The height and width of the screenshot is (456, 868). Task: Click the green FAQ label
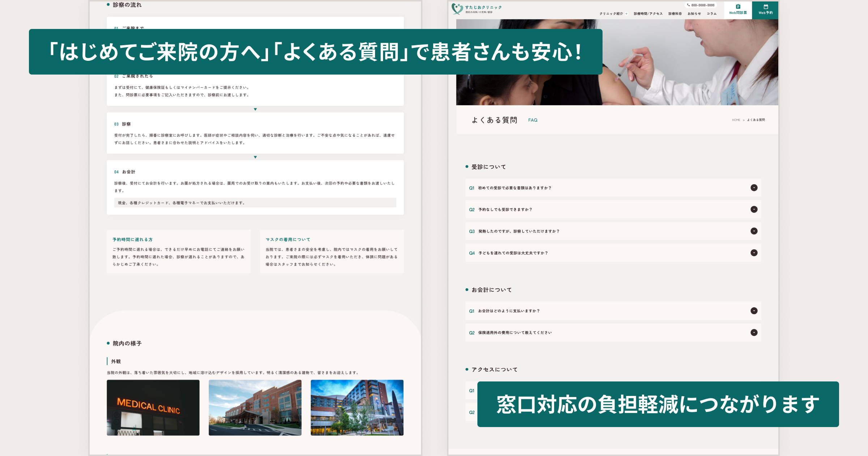[533, 120]
